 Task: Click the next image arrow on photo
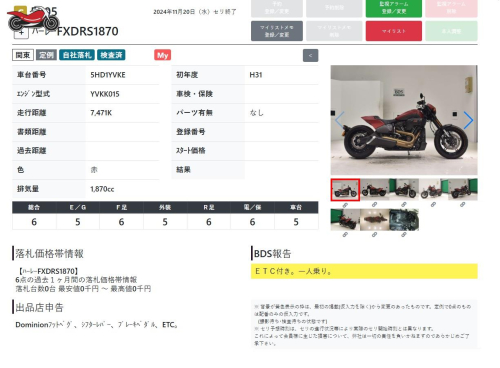(x=468, y=120)
